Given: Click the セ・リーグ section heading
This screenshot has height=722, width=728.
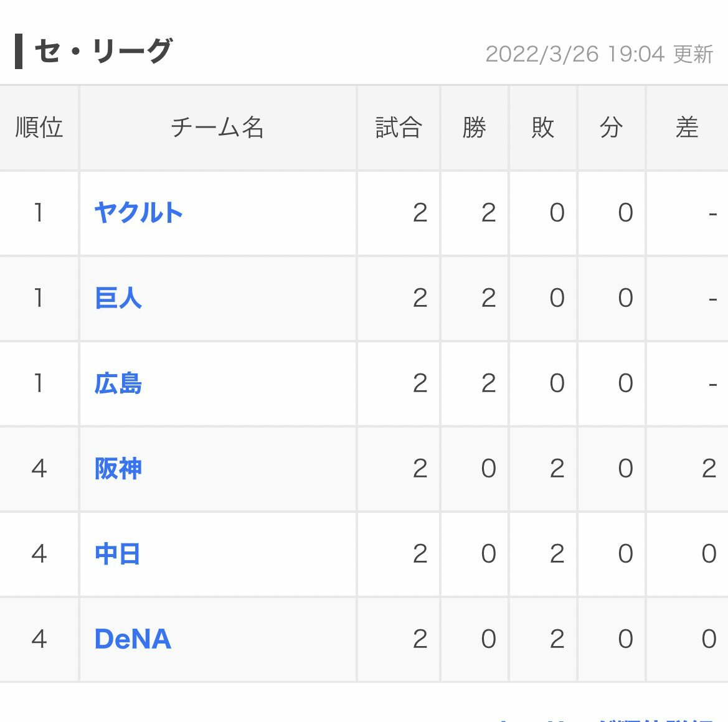Looking at the screenshot, I should pos(103,50).
